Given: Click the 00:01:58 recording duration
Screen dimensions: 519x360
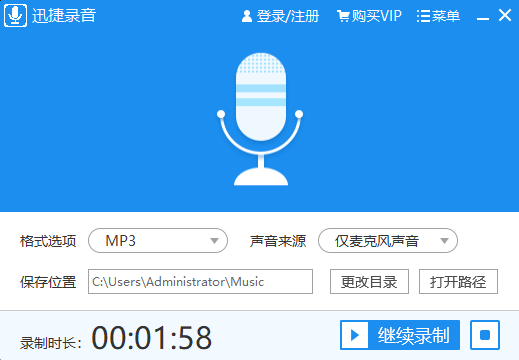Looking at the screenshot, I should pyautogui.click(x=152, y=338).
